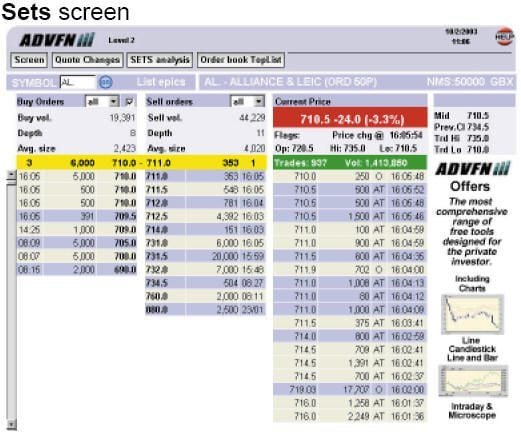Select trade 716.0 of 2,249 shares

tap(350, 416)
